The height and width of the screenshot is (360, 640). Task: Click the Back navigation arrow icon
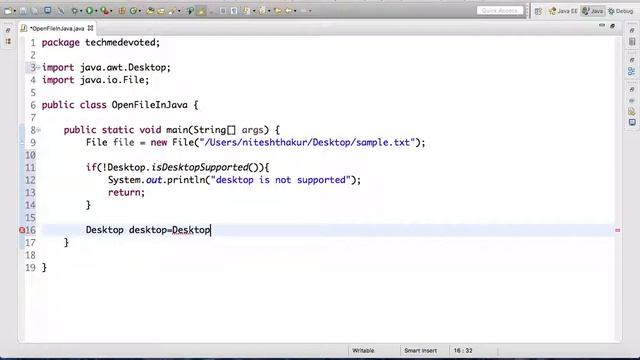(288, 11)
